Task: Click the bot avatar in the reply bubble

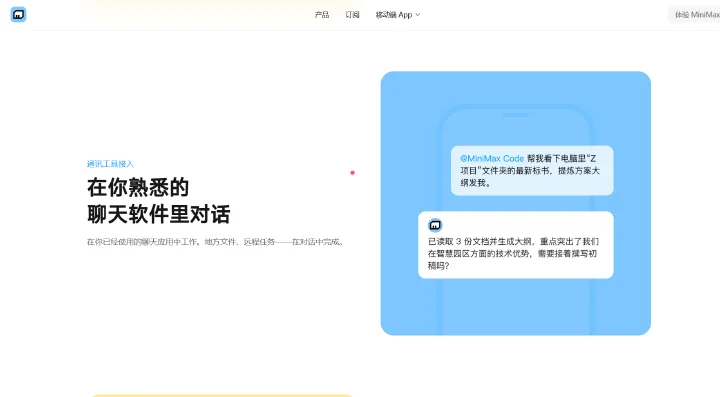Action: pos(435,225)
